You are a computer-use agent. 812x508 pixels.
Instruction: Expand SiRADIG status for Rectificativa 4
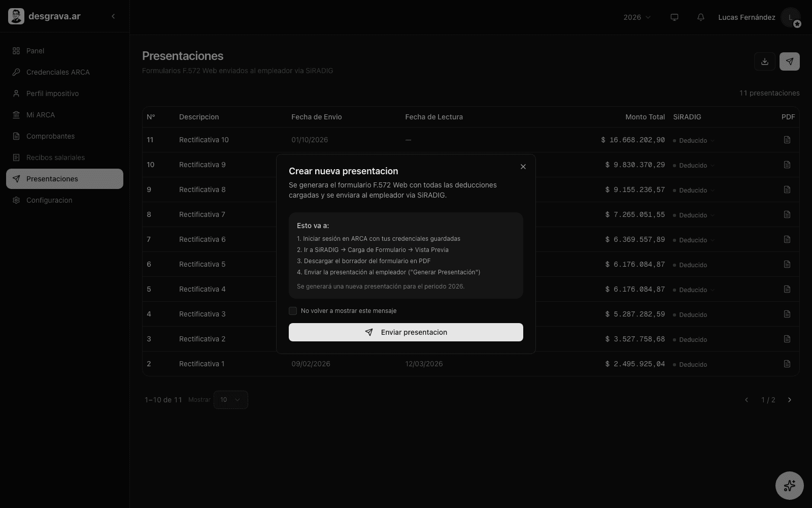tap(694, 290)
